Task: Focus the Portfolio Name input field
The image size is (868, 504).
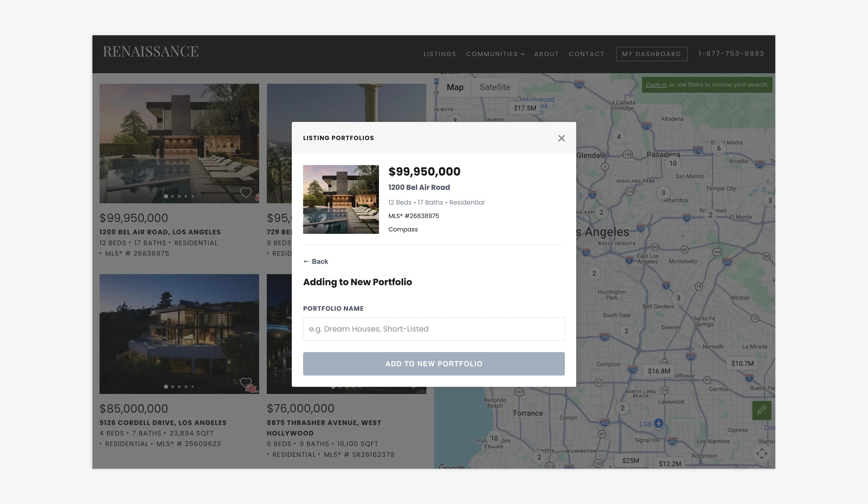Action: pyautogui.click(x=434, y=329)
